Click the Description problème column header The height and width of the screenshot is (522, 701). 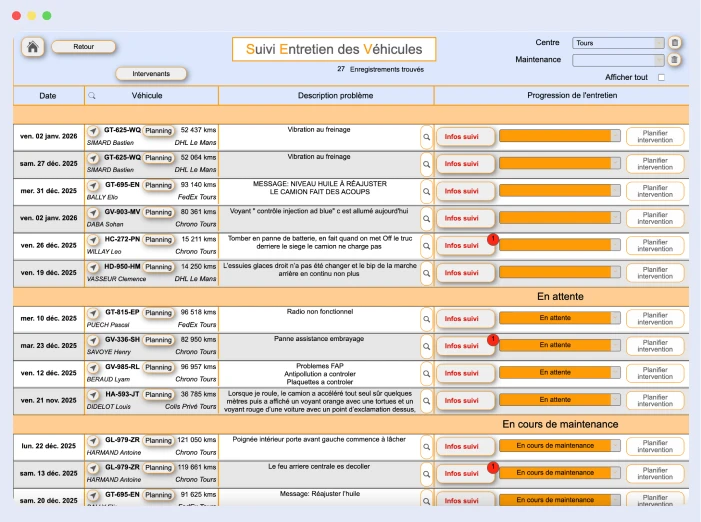(x=326, y=96)
